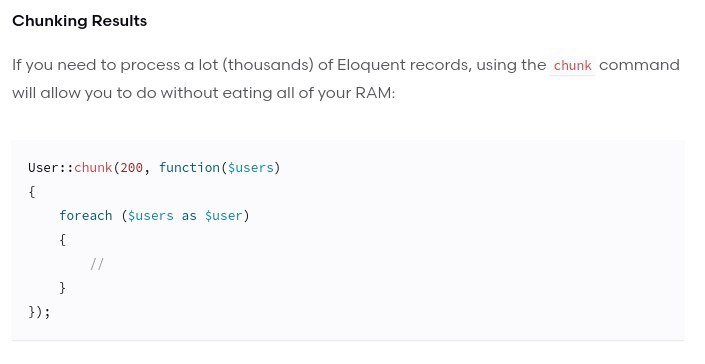The image size is (705, 364).
Task: Click the function keyword in the code
Action: click(189, 168)
